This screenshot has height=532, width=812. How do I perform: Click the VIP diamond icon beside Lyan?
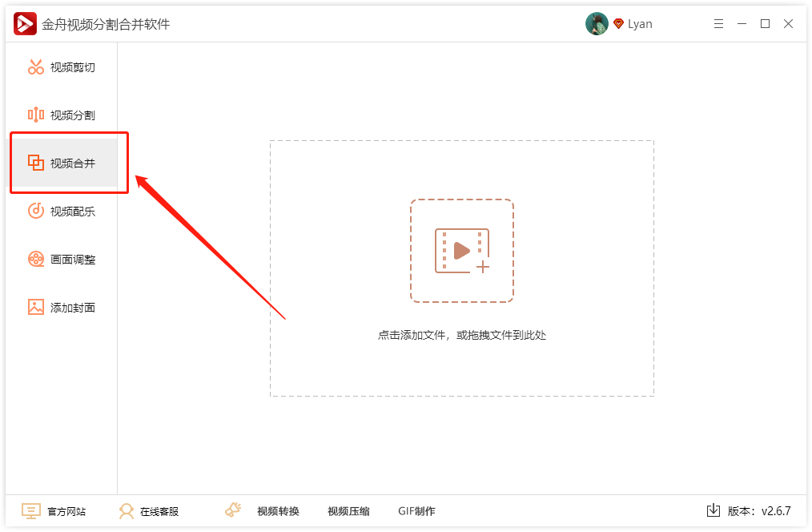617,23
